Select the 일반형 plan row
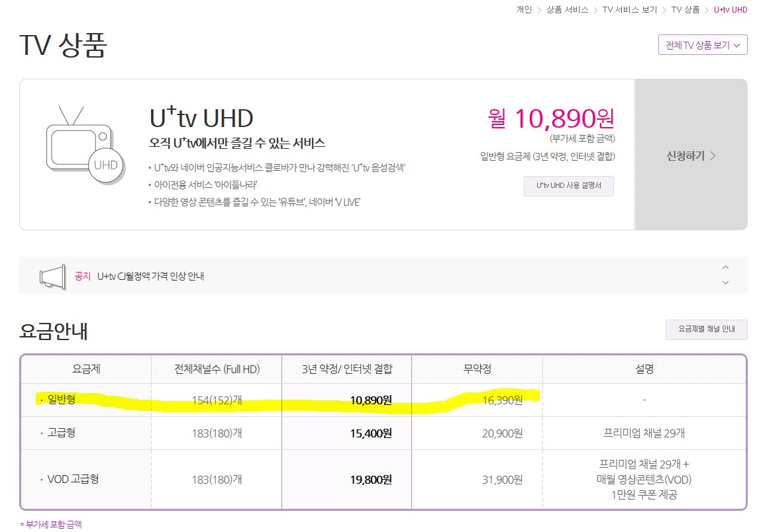This screenshot has width=757, height=532. pyautogui.click(x=62, y=400)
